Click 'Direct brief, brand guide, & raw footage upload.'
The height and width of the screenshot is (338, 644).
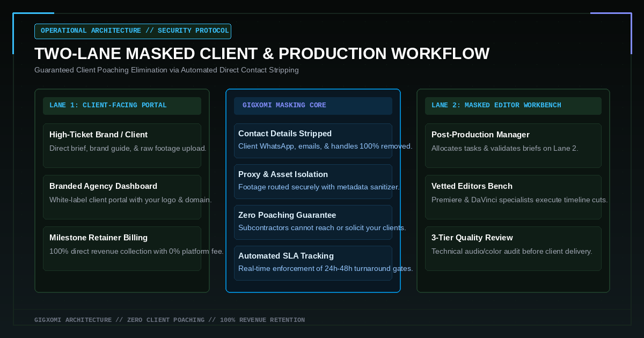pyautogui.click(x=128, y=149)
